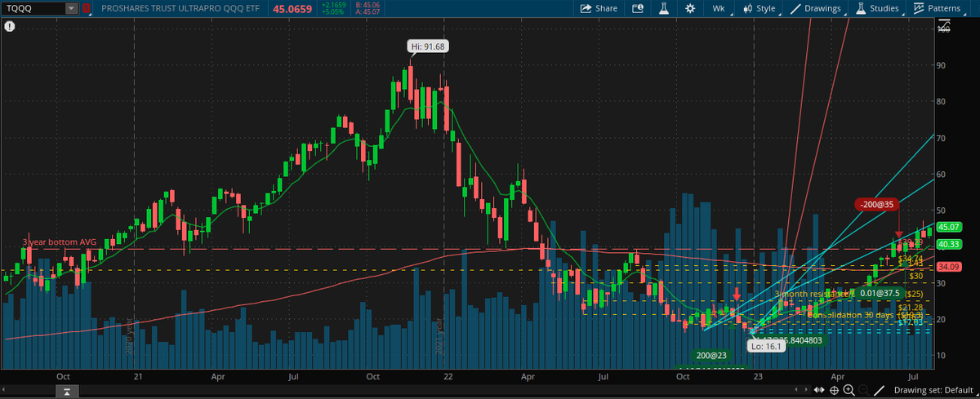Click the exclamation alert icon on chart

(8, 26)
